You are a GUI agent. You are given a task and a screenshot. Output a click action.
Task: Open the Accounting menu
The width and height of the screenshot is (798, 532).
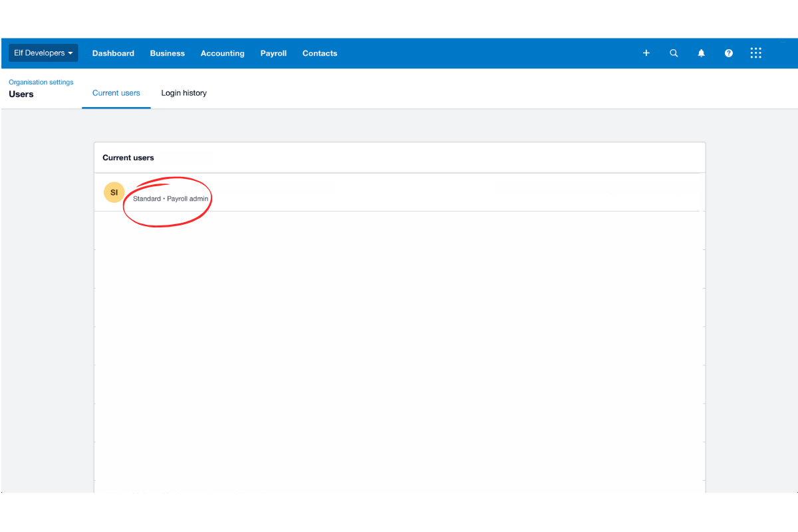[222, 53]
